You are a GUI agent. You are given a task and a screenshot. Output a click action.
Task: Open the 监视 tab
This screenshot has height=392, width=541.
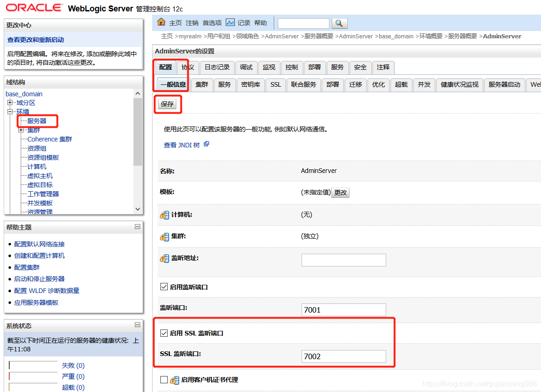point(269,68)
